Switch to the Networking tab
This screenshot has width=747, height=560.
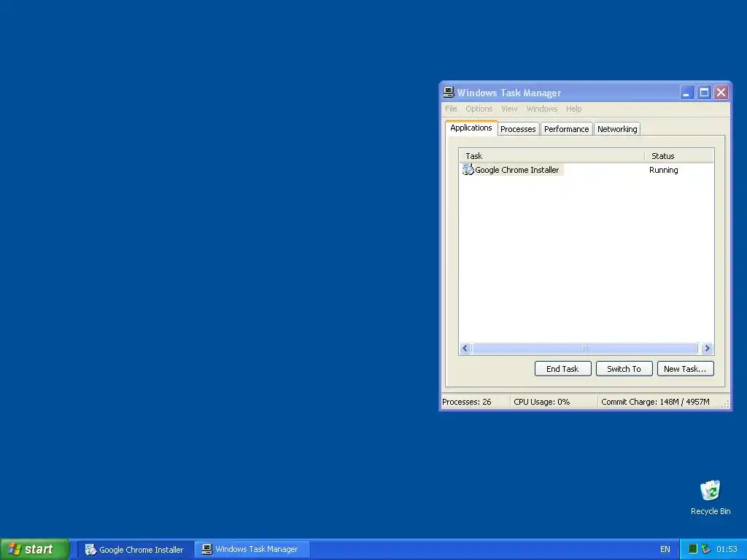617,129
